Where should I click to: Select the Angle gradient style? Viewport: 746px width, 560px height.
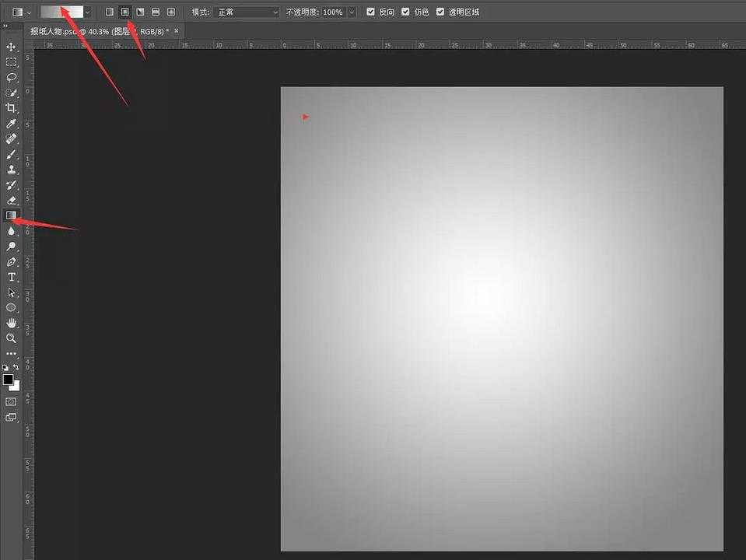click(140, 11)
